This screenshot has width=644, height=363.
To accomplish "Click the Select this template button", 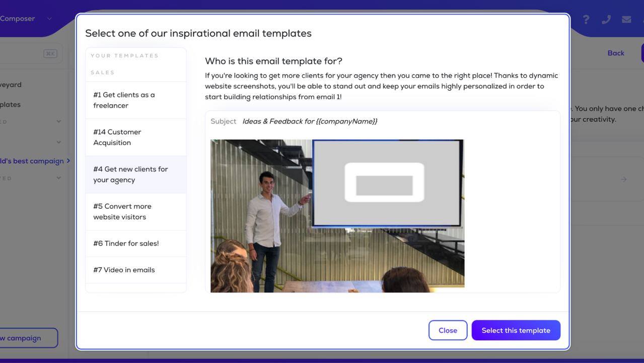I will coord(516,331).
